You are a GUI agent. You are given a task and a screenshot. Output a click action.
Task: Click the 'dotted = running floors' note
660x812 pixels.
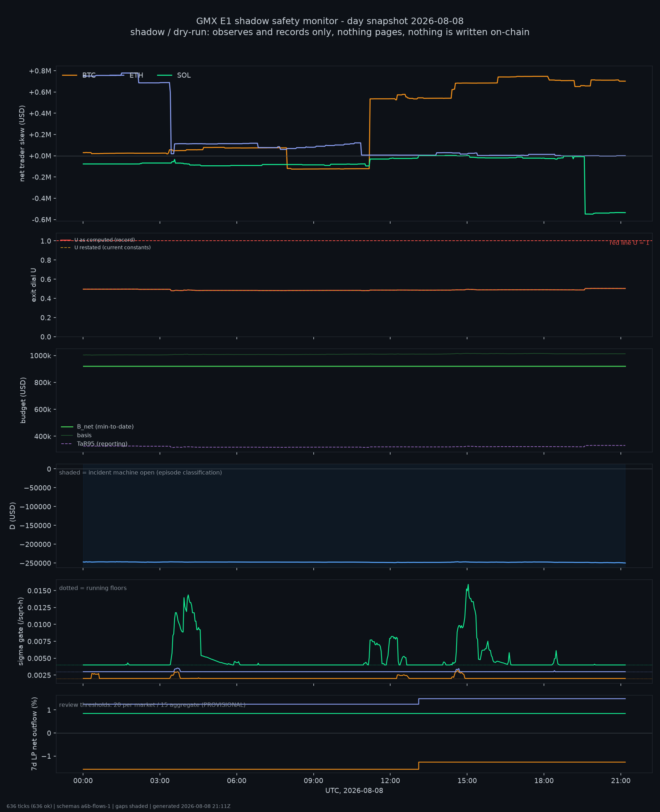(93, 588)
